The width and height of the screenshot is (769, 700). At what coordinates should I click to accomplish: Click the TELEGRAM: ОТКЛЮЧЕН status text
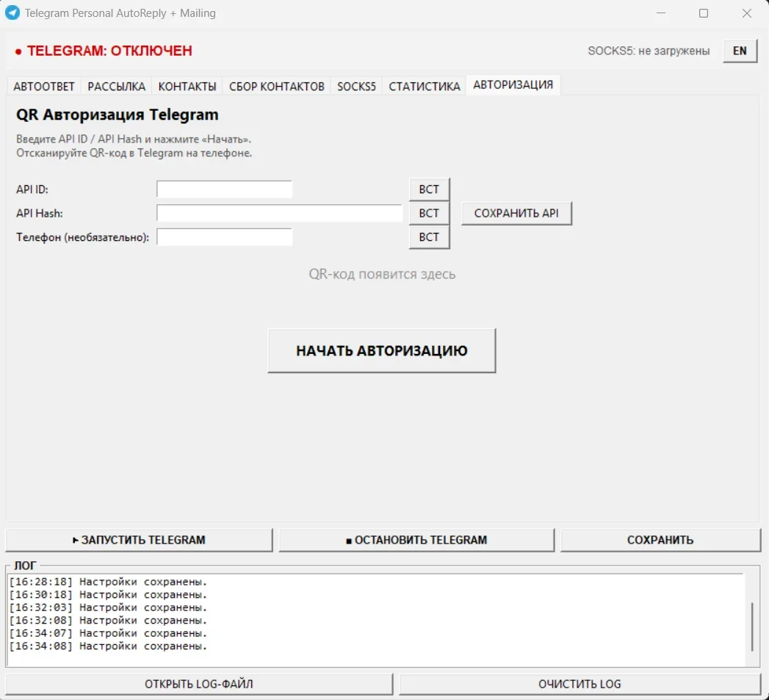coord(109,51)
